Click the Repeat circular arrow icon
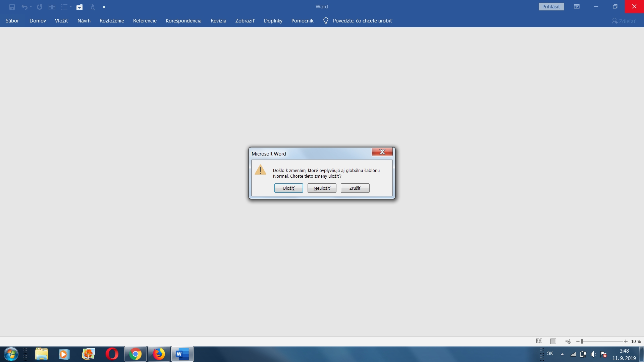 [40, 7]
